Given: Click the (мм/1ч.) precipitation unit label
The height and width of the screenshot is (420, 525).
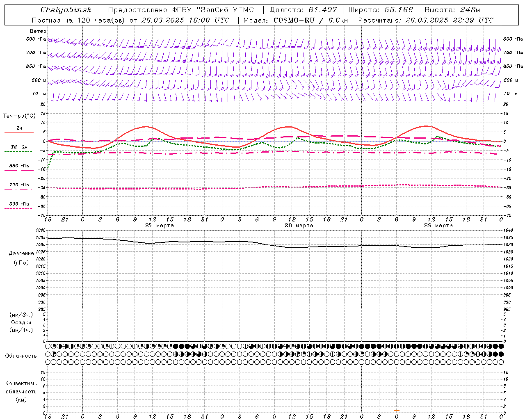Looking at the screenshot, I should 21,330.
